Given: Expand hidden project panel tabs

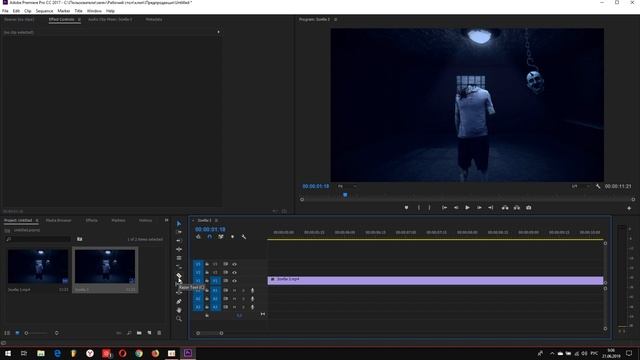Looking at the screenshot, I should [167, 220].
